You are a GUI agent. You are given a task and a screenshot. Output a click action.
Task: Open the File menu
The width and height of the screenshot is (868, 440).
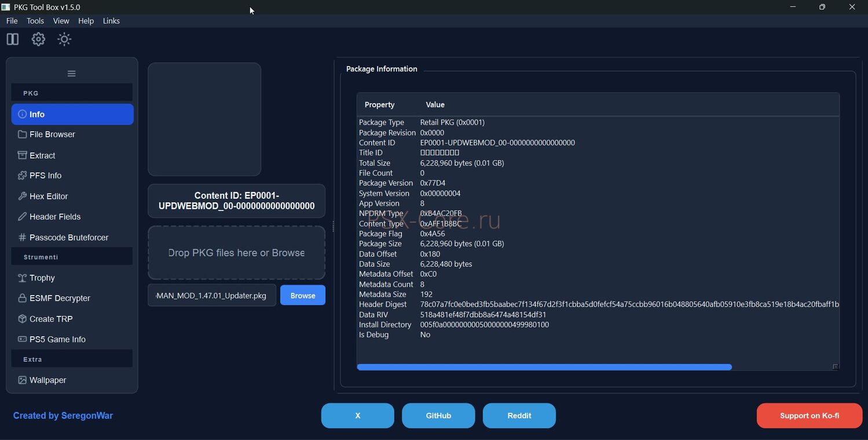(12, 21)
